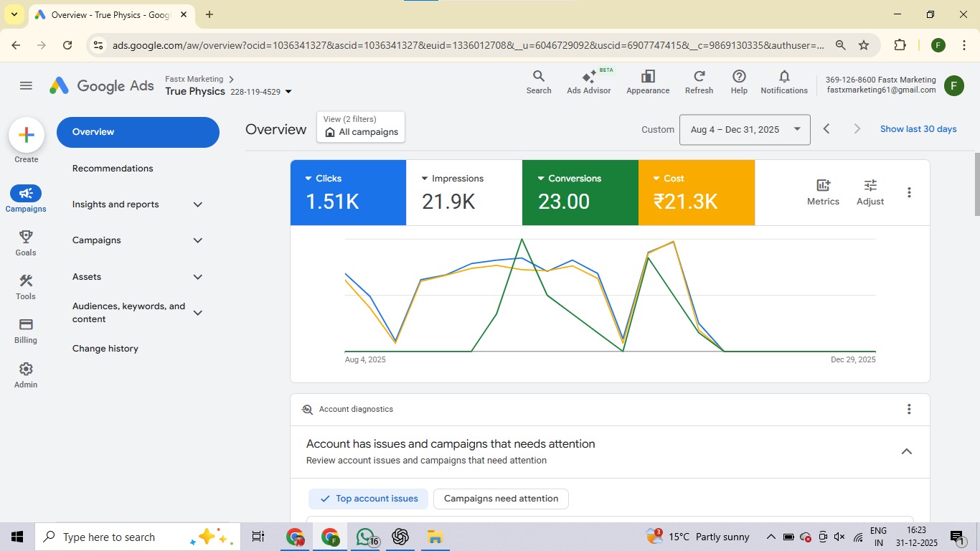Viewport: 980px width, 551px height.
Task: Toggle the main navigation with hamburger menu
Action: (x=26, y=85)
